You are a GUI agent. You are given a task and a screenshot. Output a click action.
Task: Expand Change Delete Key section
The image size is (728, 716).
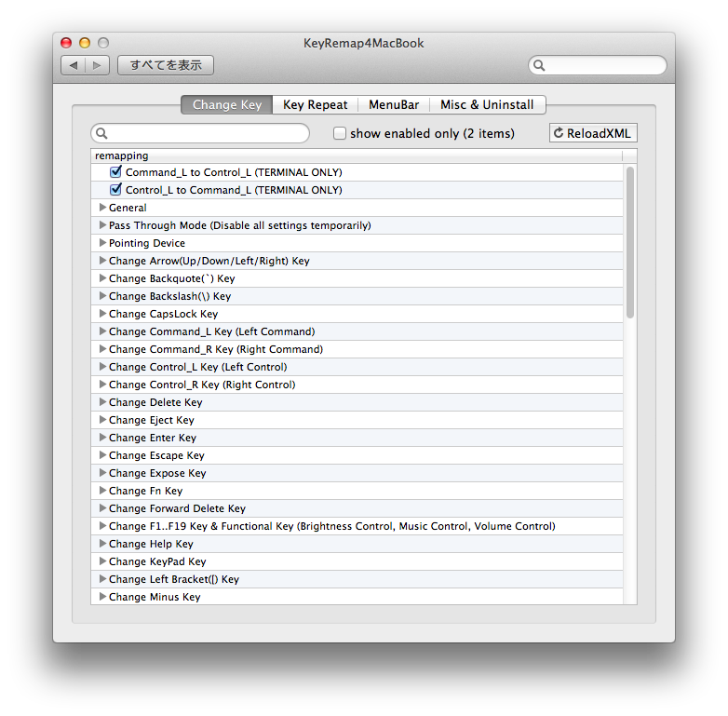(x=103, y=402)
